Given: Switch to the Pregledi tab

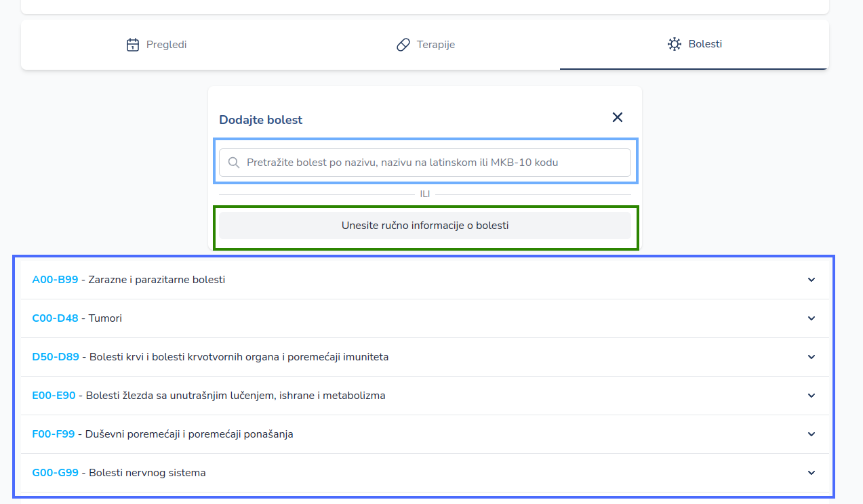Looking at the screenshot, I should pyautogui.click(x=157, y=45).
